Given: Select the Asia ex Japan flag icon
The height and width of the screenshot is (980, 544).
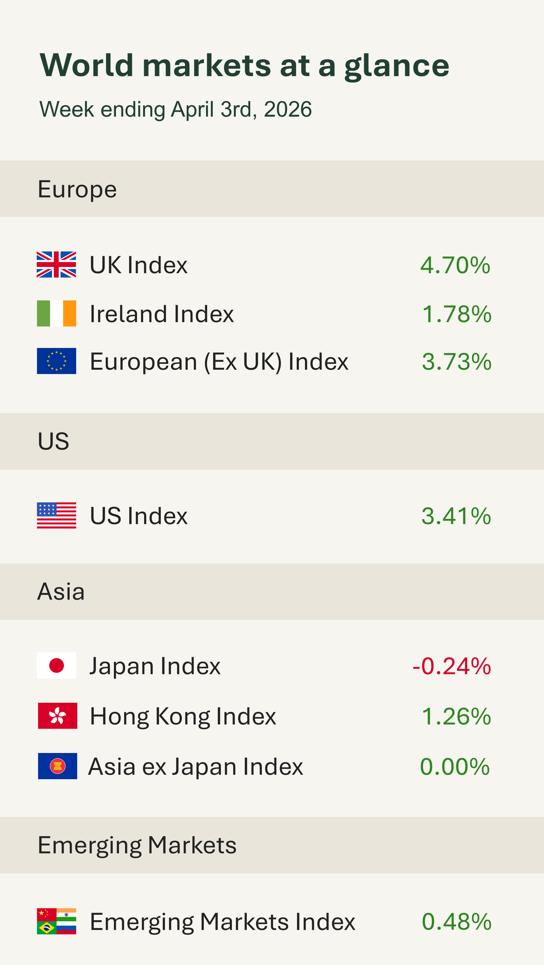Looking at the screenshot, I should pos(57,766).
